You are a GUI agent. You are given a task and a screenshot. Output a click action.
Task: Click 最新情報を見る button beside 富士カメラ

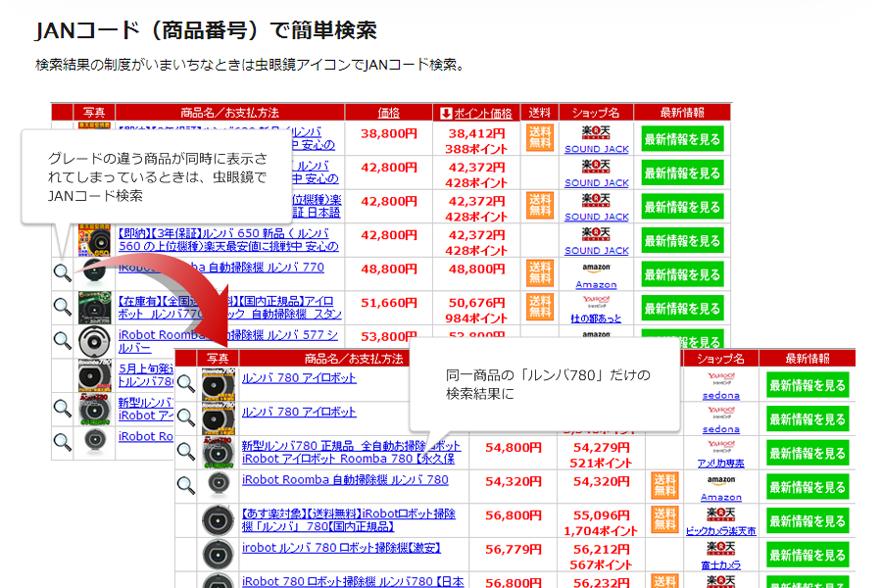[x=808, y=555]
